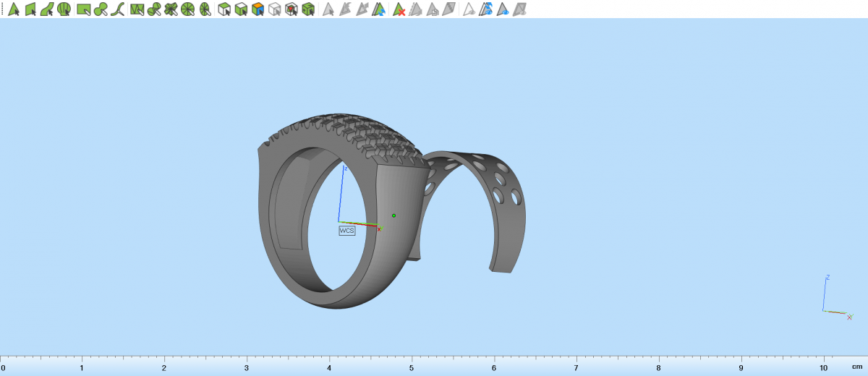
Task: Click the solid green cube icon
Action: 308,9
